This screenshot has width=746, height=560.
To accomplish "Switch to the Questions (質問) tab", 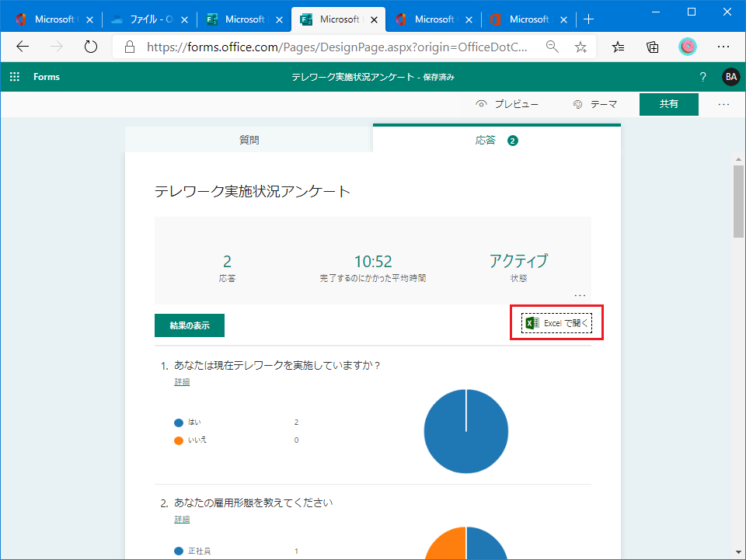I will 249,140.
